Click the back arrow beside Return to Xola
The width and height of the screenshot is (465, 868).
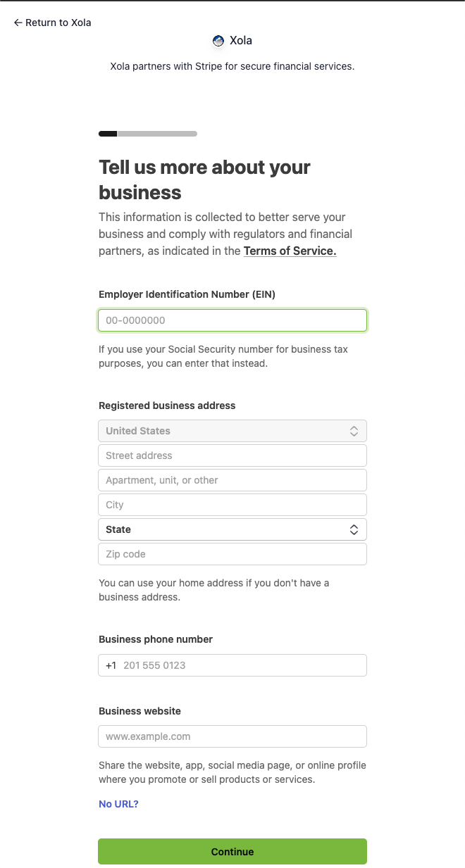click(18, 23)
